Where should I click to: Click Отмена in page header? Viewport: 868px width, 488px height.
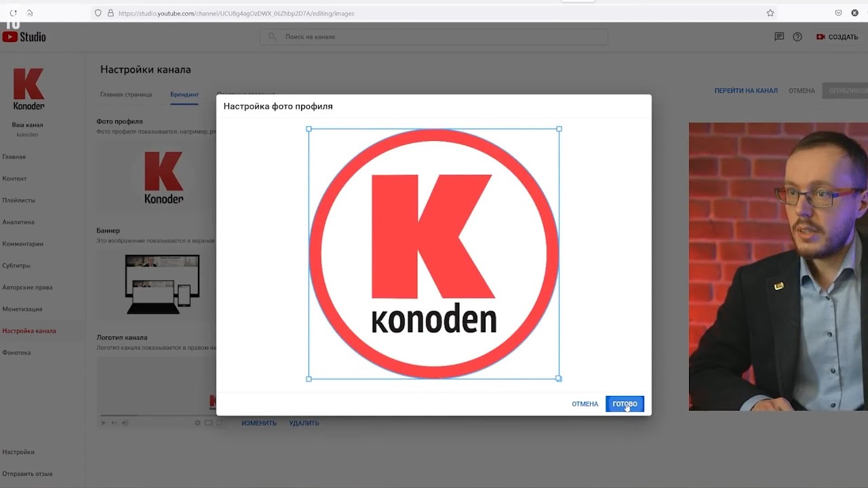point(802,90)
